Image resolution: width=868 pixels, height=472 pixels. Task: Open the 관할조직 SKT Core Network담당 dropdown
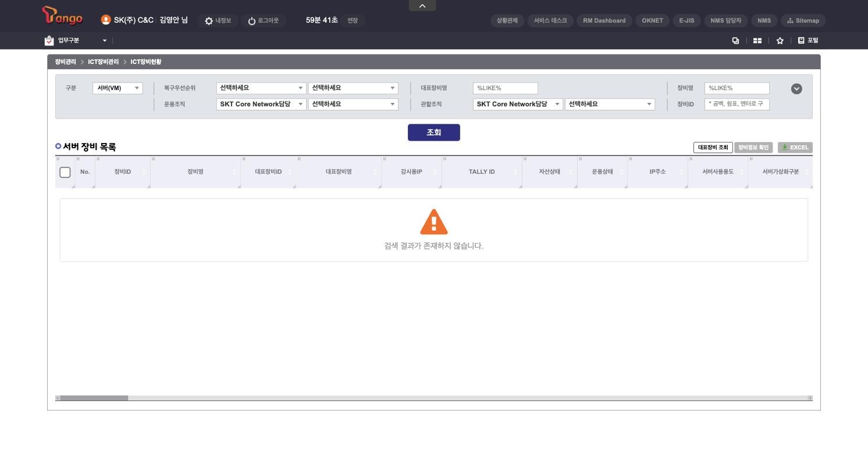point(518,105)
